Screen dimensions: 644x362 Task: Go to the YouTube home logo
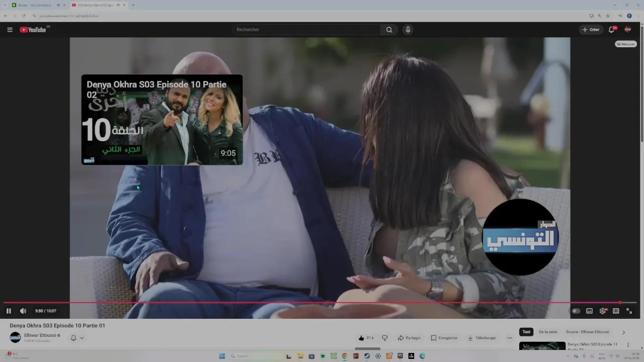tap(34, 30)
